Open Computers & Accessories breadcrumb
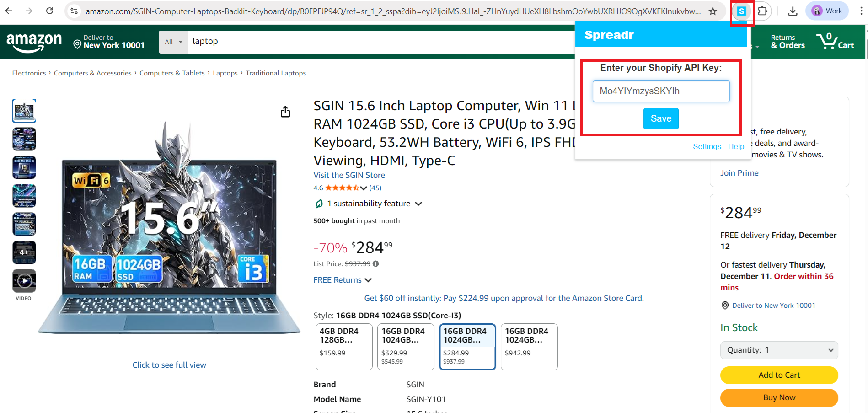 (92, 73)
